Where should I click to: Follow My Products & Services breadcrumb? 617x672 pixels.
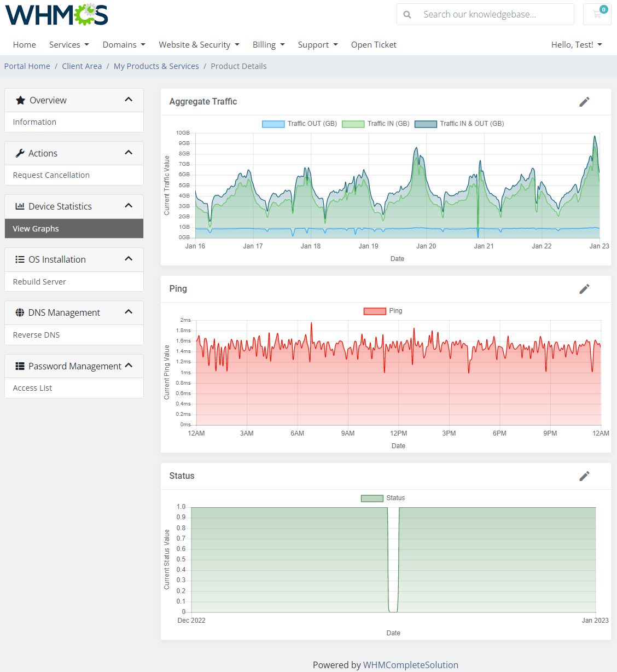pyautogui.click(x=156, y=66)
